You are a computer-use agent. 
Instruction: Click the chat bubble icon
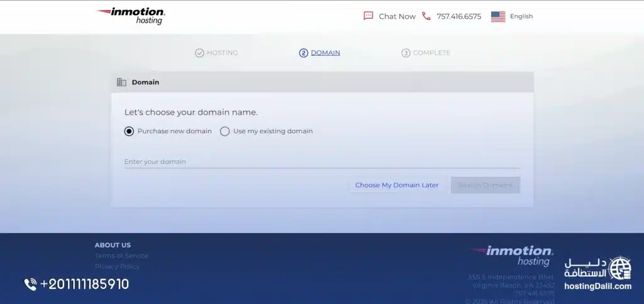click(x=369, y=16)
